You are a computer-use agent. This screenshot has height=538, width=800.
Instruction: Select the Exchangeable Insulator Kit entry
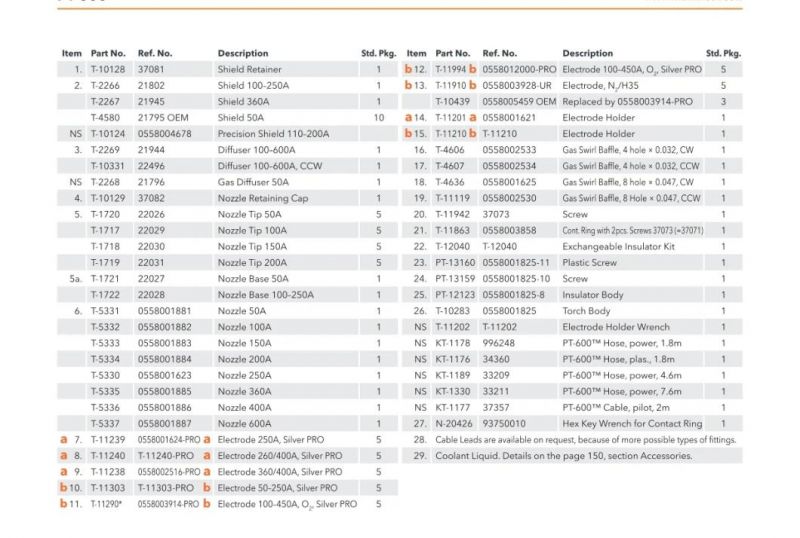click(618, 247)
